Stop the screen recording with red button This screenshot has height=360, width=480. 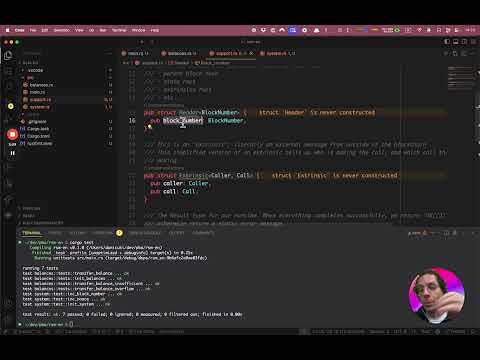click(x=12, y=134)
